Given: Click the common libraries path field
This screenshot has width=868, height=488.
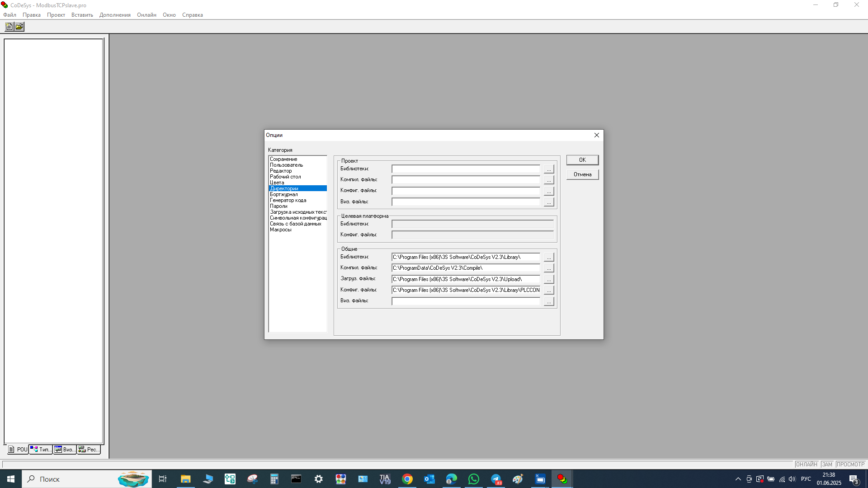Looking at the screenshot, I should click(x=466, y=257).
